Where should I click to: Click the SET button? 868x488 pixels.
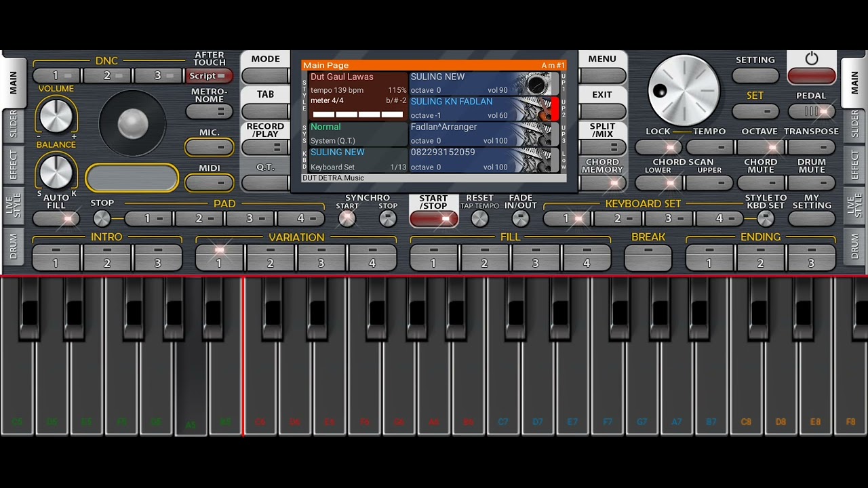(755, 111)
